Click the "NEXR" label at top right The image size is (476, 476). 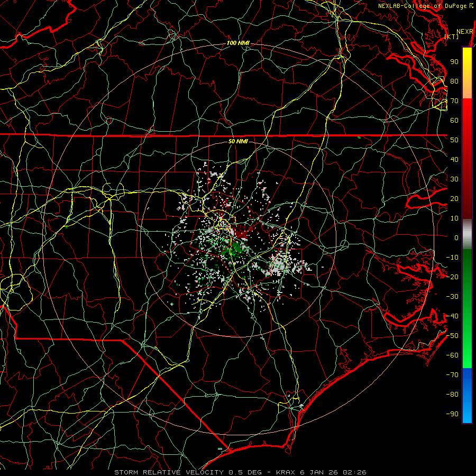(x=465, y=32)
